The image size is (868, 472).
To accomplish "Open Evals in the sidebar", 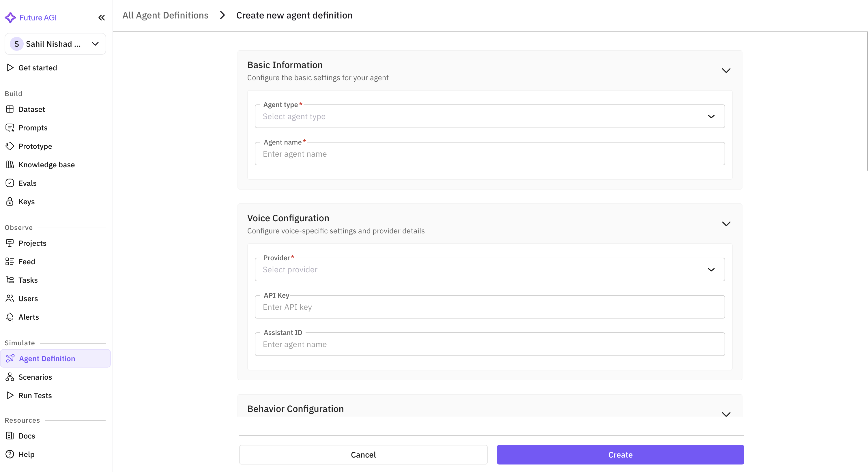I will (x=27, y=183).
